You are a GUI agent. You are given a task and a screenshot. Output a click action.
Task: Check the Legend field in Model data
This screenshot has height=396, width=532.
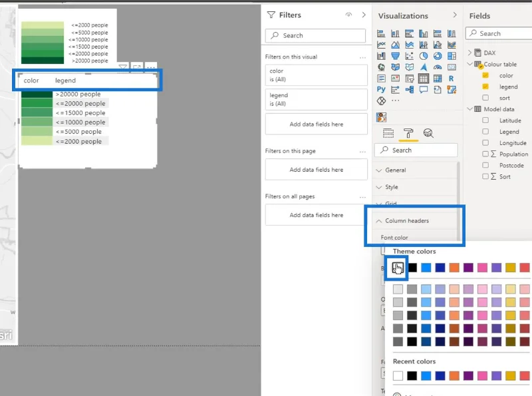[485, 131]
